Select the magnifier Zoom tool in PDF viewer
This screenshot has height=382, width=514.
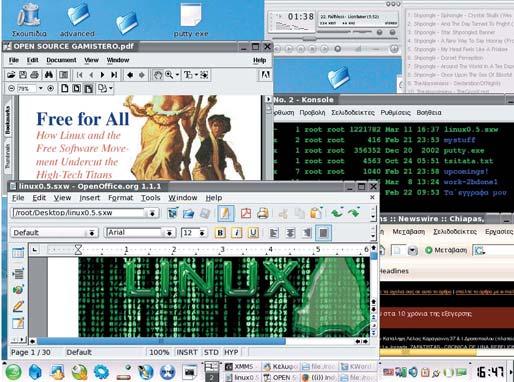coord(169,75)
